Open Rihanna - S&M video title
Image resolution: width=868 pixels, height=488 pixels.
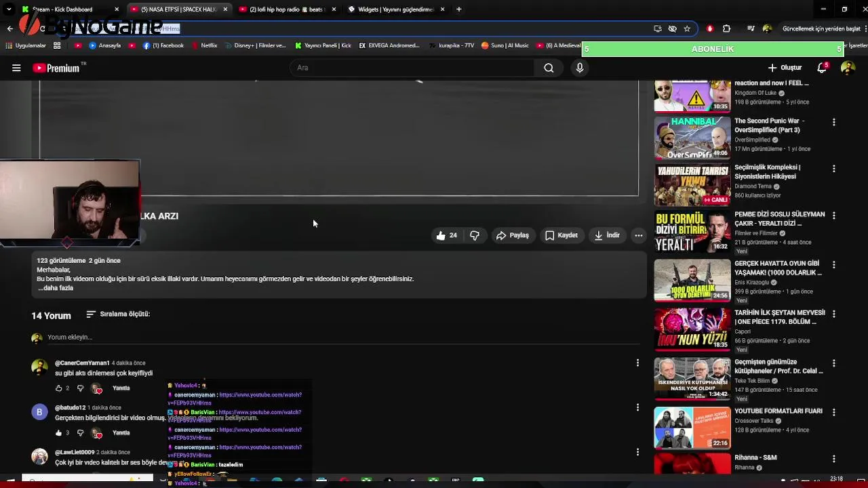point(755,457)
